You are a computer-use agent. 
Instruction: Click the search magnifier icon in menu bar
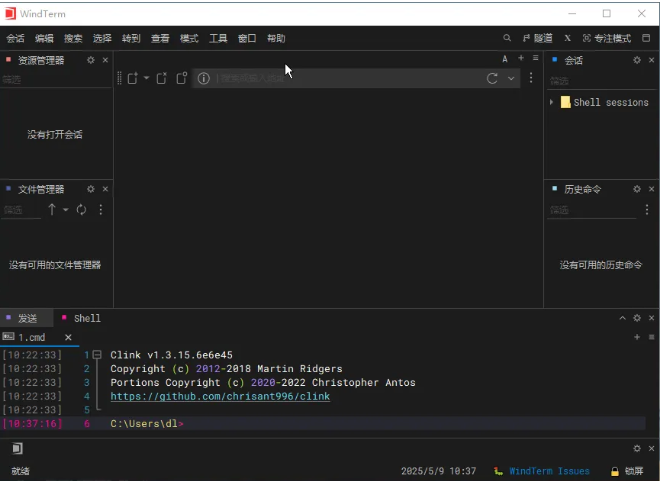point(507,38)
